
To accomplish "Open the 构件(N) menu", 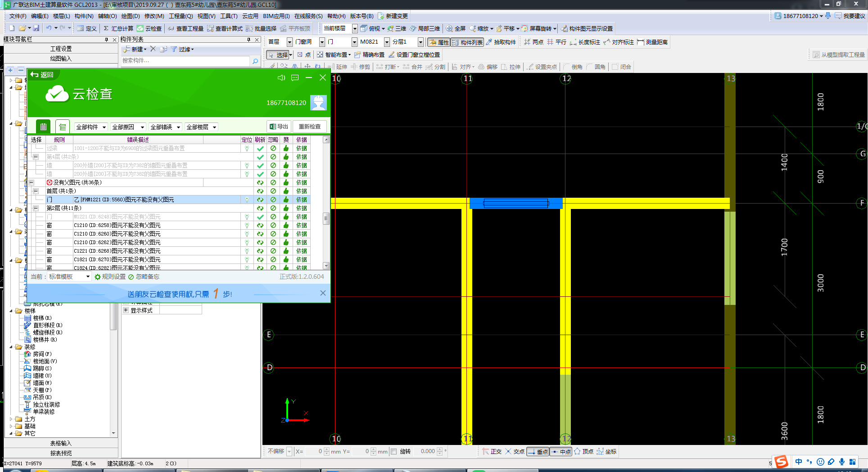I will [x=84, y=16].
